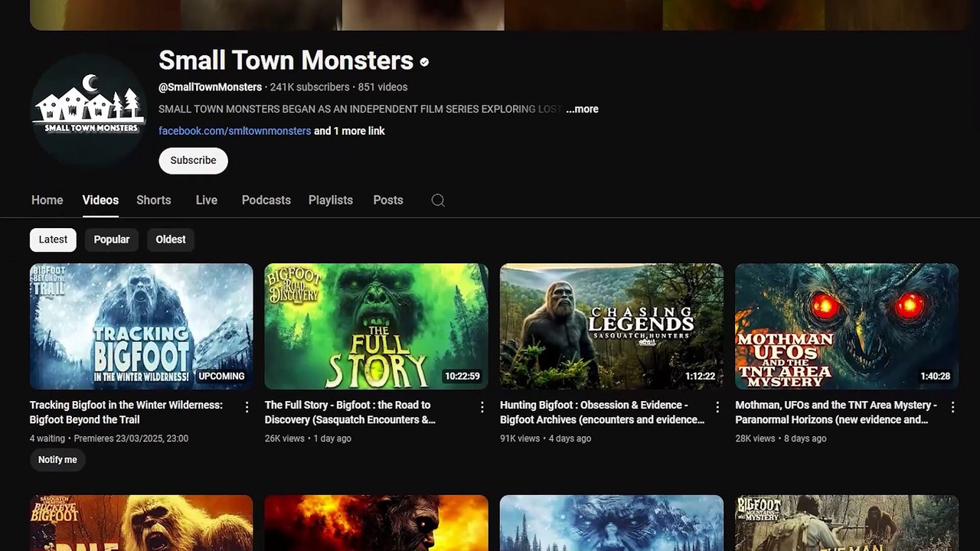This screenshot has width=980, height=551.
Task: Click Notify me for the upcoming premiere
Action: pyautogui.click(x=57, y=460)
